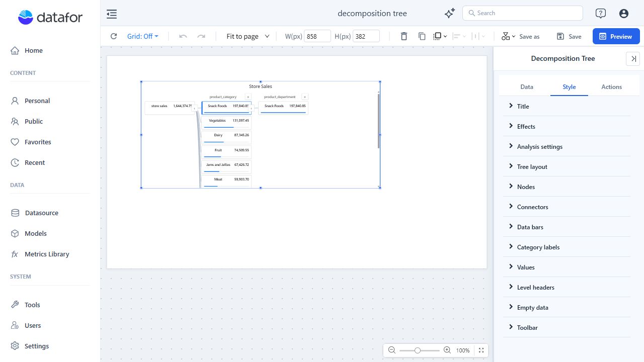Expand the Level headers section
The image size is (644, 362).
(567, 287)
